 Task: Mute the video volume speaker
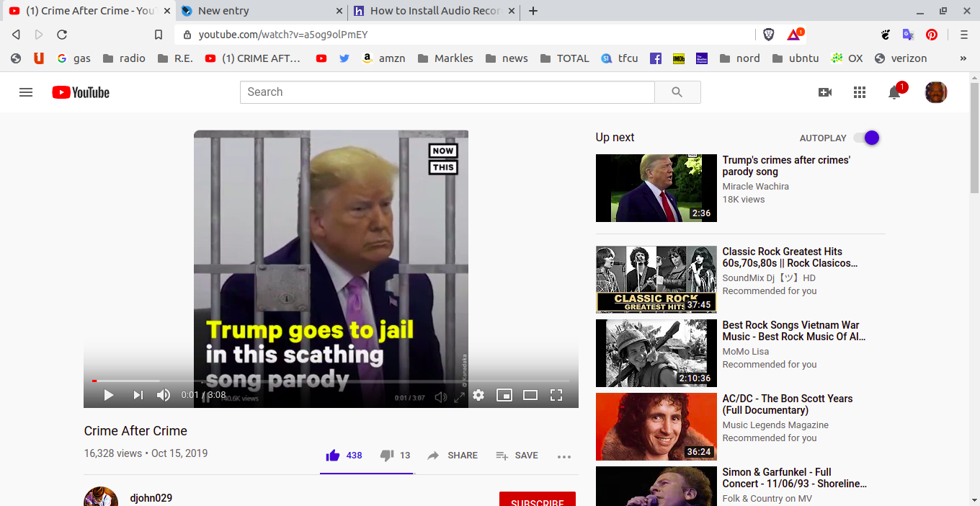pyautogui.click(x=164, y=395)
